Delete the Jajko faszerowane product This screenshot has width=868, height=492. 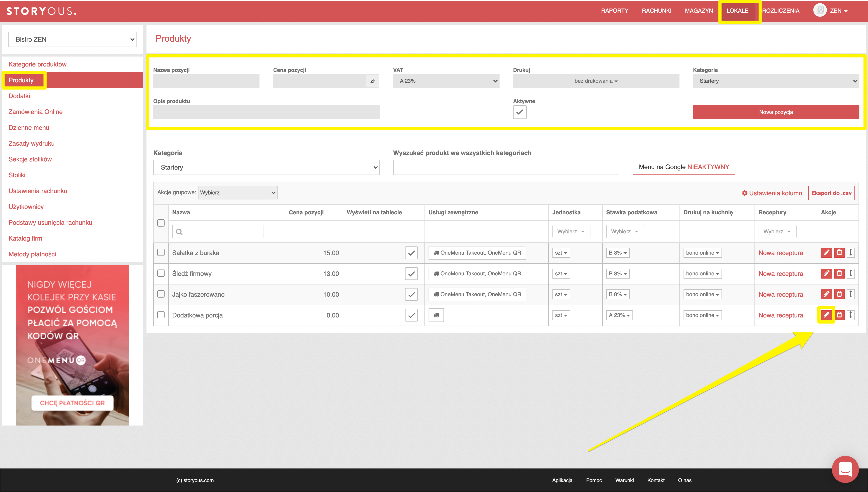pos(839,294)
